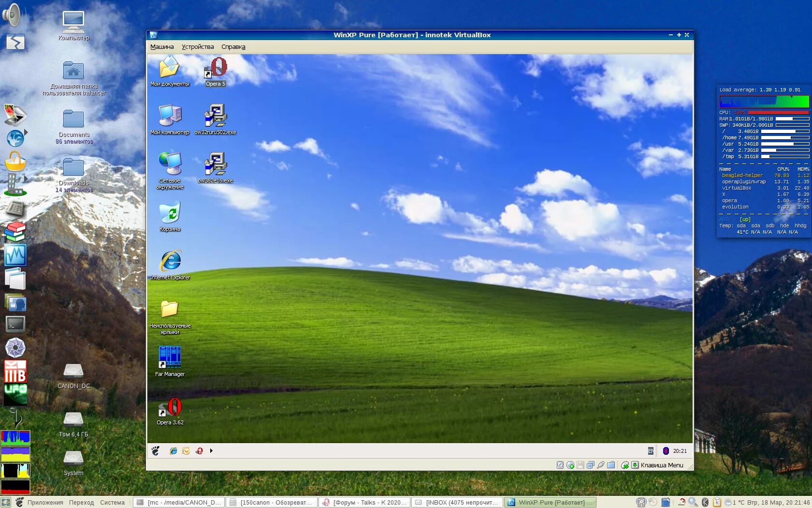
Task: Select Мои документы icon in WinXP guest
Action: coord(170,72)
